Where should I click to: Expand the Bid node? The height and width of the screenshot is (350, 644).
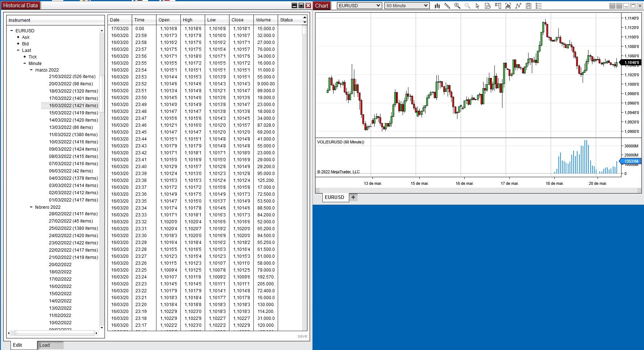click(18, 44)
